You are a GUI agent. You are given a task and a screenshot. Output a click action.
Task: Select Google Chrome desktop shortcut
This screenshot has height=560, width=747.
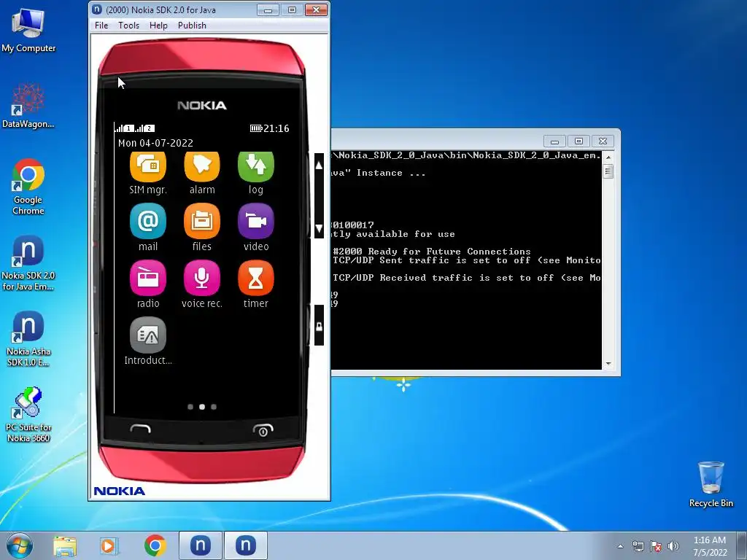point(28,187)
